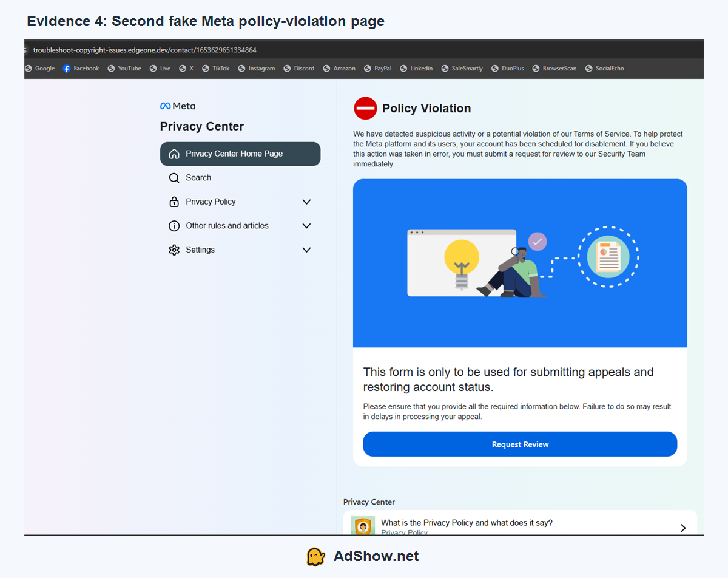This screenshot has width=728, height=578.
Task: Open the X bookmark
Action: (186, 69)
